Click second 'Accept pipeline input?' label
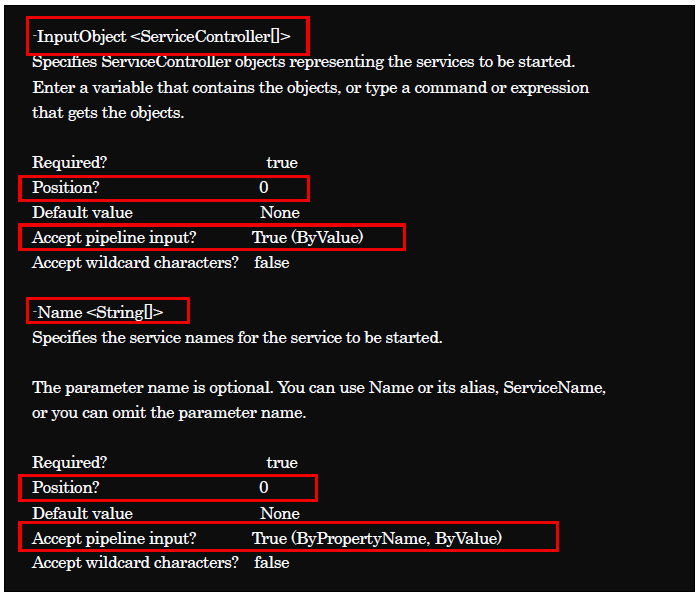Image resolution: width=698 pixels, height=594 pixels. pos(114,538)
